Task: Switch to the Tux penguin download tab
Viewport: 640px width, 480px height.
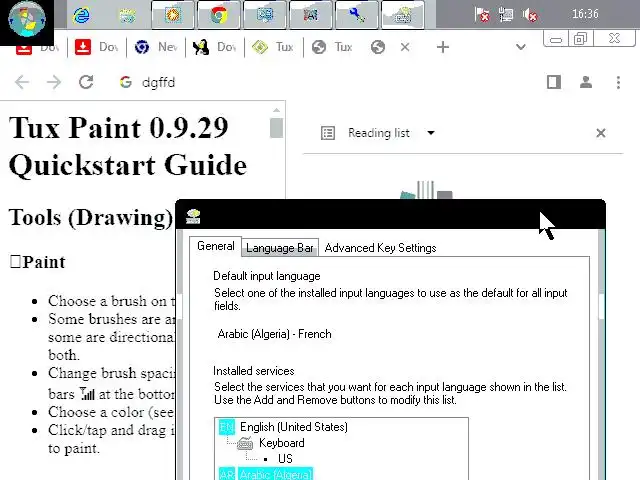Action: point(215,47)
